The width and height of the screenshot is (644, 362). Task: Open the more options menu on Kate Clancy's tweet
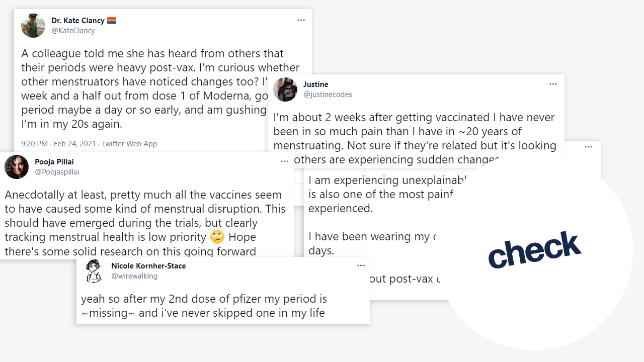[301, 20]
